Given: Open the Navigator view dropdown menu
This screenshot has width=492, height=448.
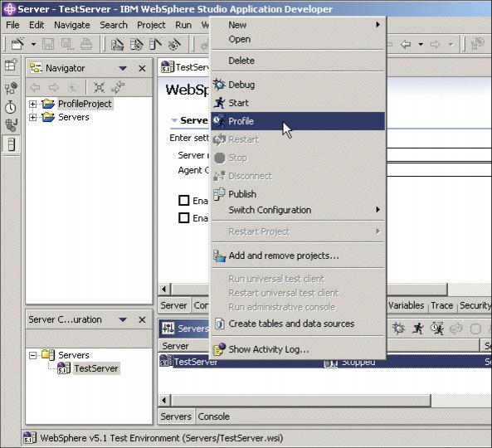Looking at the screenshot, I should [123, 68].
